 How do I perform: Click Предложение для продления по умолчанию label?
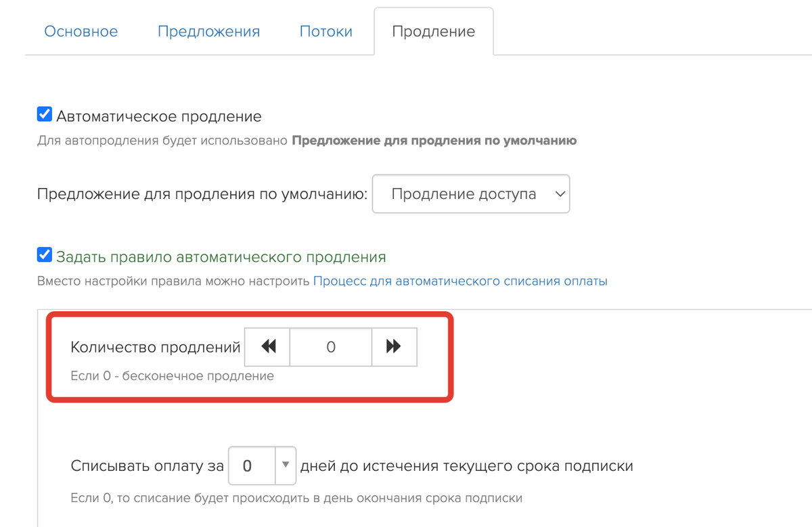(202, 195)
